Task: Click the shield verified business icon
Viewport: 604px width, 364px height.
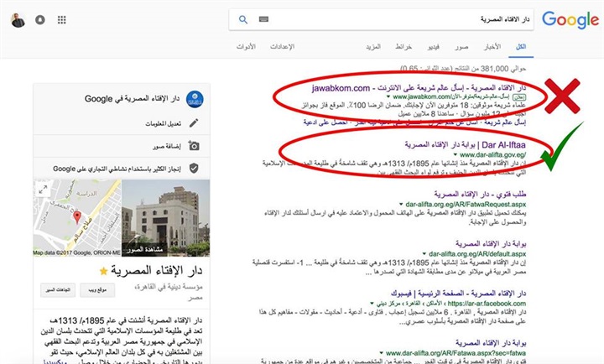Action: (x=194, y=169)
